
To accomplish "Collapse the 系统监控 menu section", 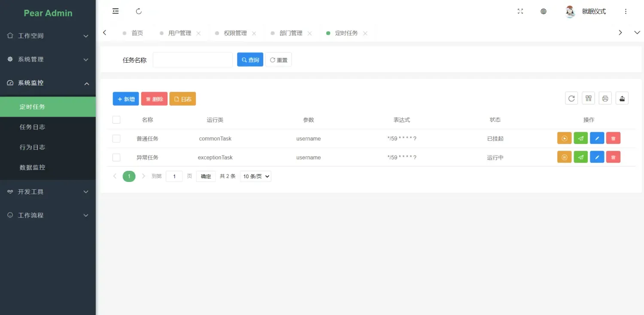I will point(48,82).
